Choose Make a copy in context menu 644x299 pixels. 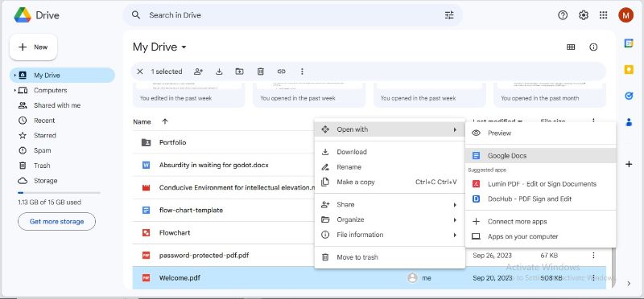(390, 182)
